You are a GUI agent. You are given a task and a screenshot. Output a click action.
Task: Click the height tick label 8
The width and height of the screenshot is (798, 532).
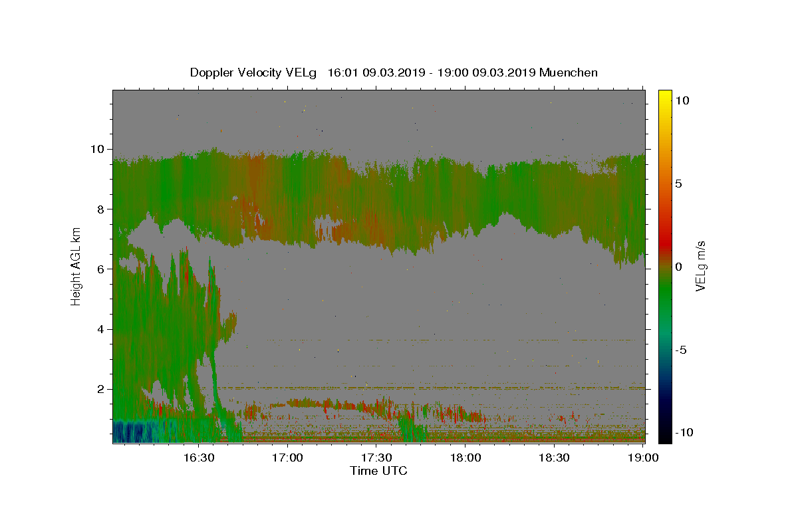coord(102,209)
